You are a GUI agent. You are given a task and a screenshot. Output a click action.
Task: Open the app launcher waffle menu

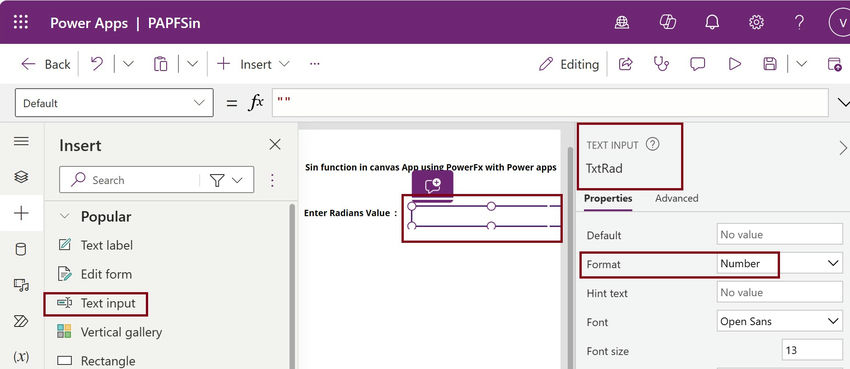pos(21,22)
